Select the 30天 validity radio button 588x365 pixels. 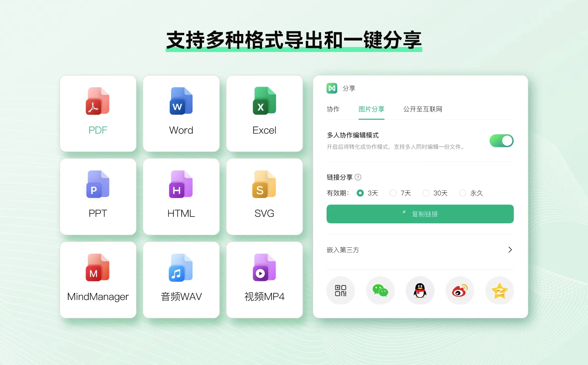426,193
